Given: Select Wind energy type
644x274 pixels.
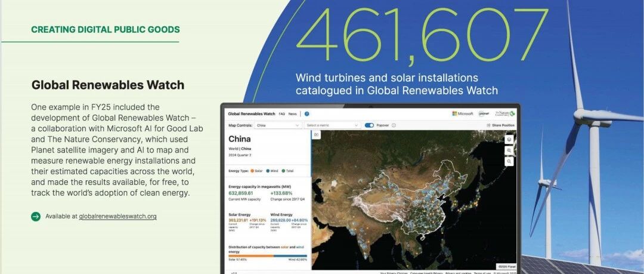Looking at the screenshot, I should 272,171.
